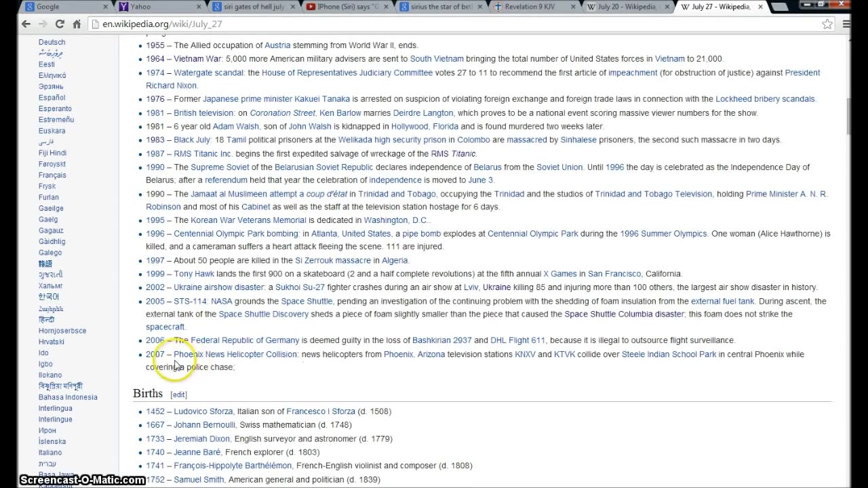This screenshot has width=868, height=488.
Task: Open the Español language link
Action: tap(52, 98)
